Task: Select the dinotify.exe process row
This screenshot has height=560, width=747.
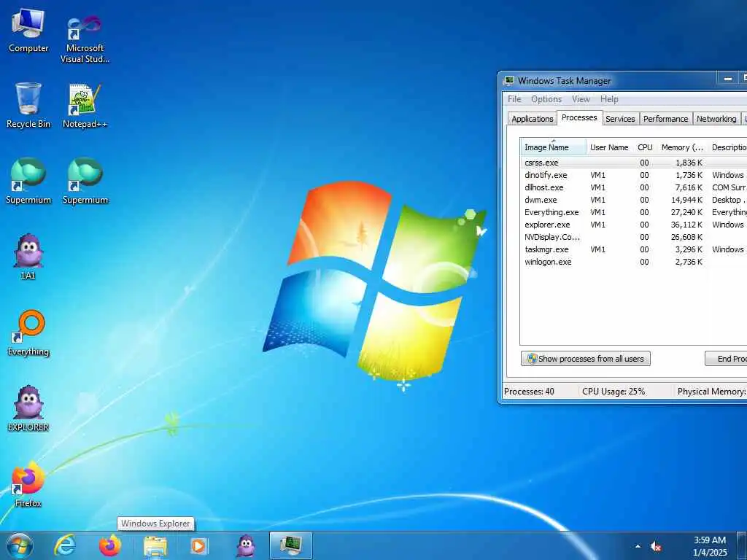Action: 634,175
